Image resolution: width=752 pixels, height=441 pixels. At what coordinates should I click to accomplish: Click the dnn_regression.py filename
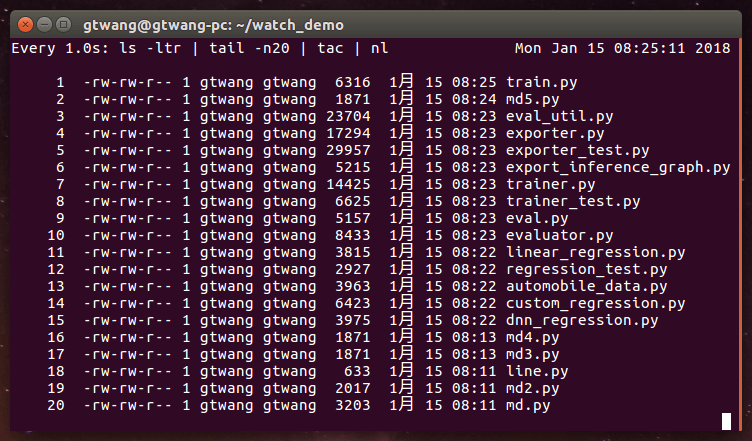pos(582,320)
